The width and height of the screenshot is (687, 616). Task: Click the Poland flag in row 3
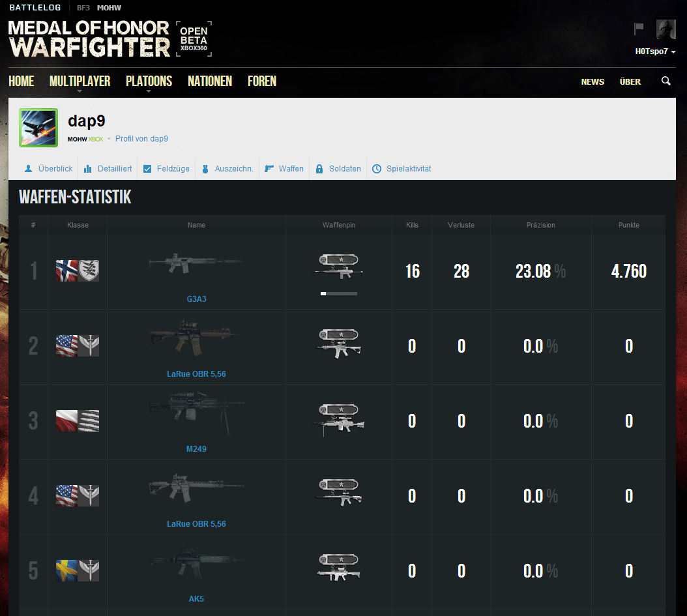66,420
